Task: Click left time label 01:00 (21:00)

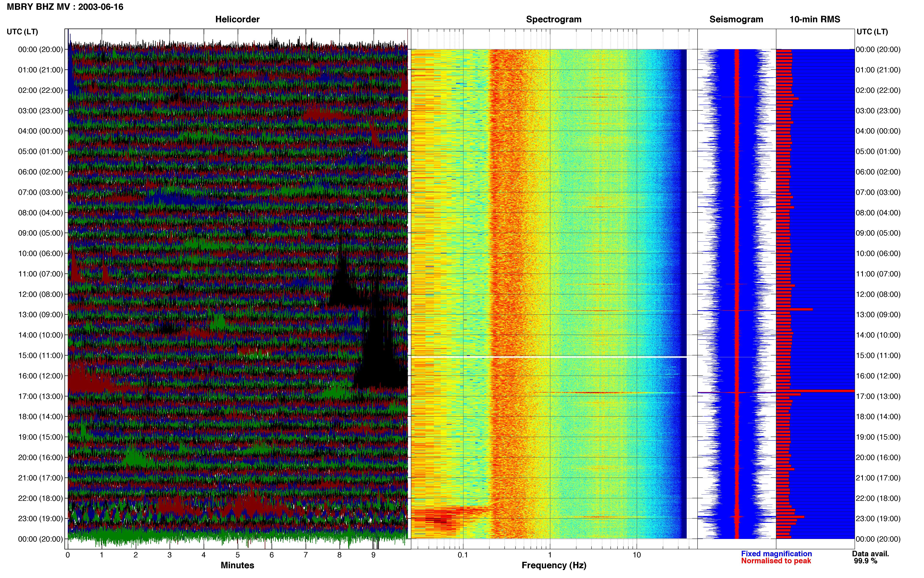Action: (41, 70)
